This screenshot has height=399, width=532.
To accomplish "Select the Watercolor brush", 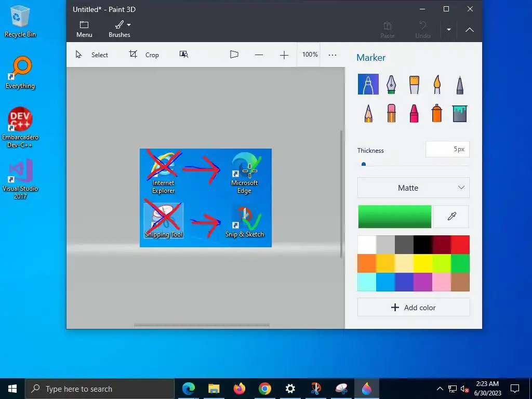I will tap(437, 84).
